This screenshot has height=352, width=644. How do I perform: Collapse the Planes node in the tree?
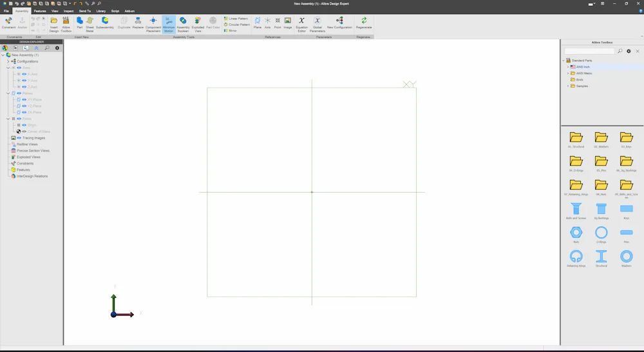8,93
